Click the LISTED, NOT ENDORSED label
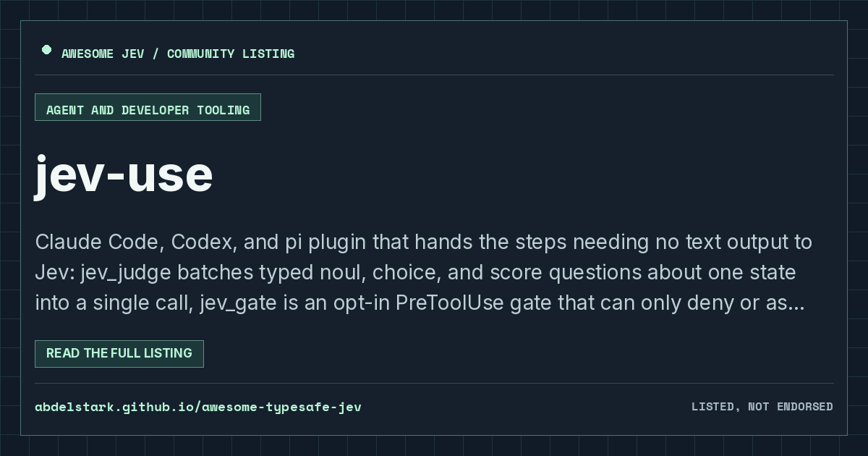This screenshot has width=868, height=456. pos(762,407)
